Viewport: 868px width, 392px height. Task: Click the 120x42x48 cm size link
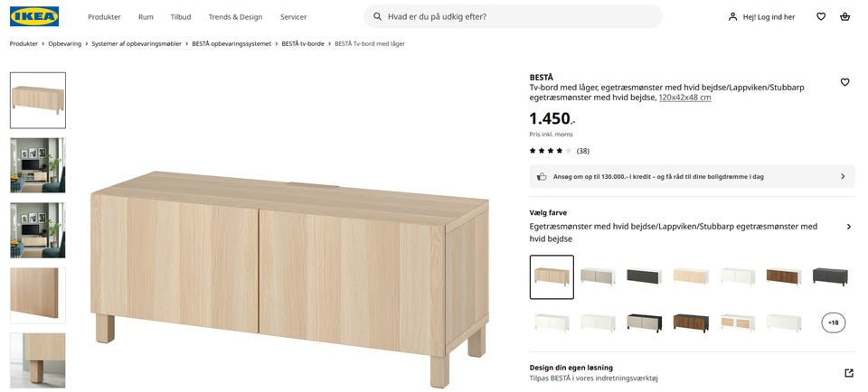click(684, 98)
